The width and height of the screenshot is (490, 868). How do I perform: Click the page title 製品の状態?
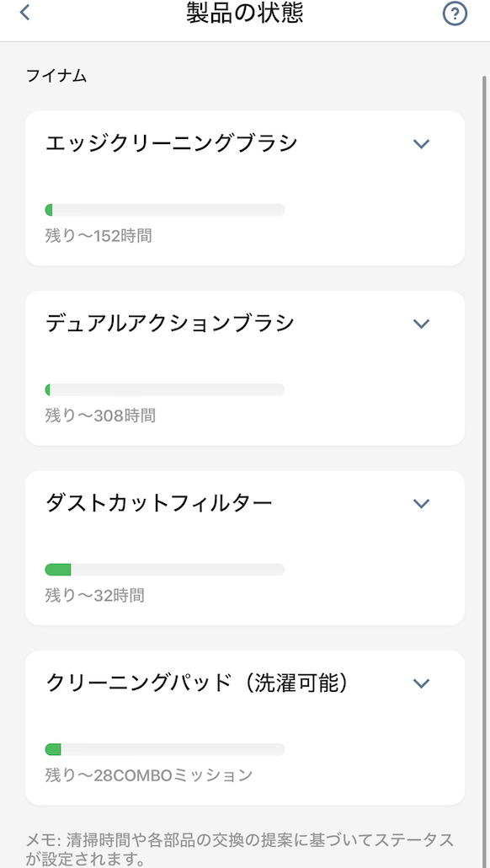(242, 13)
